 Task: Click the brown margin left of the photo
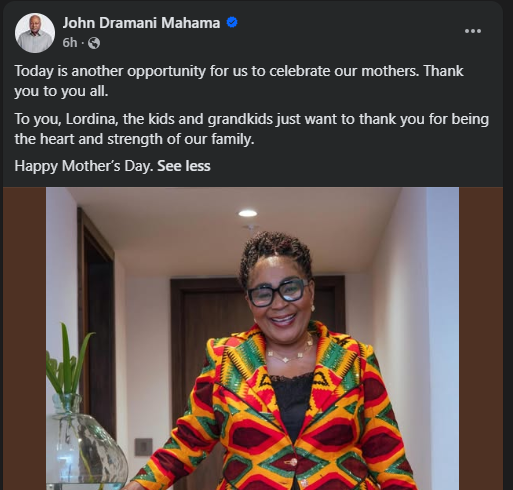coord(24,338)
